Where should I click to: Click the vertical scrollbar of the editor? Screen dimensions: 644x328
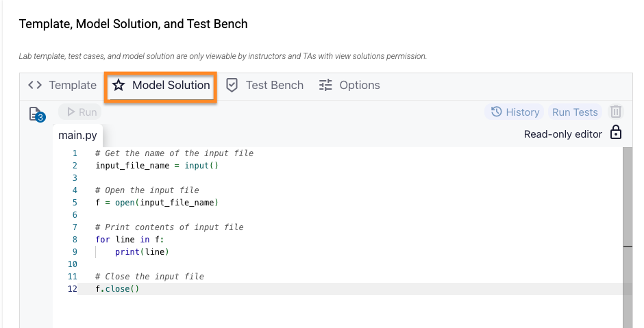click(x=627, y=205)
